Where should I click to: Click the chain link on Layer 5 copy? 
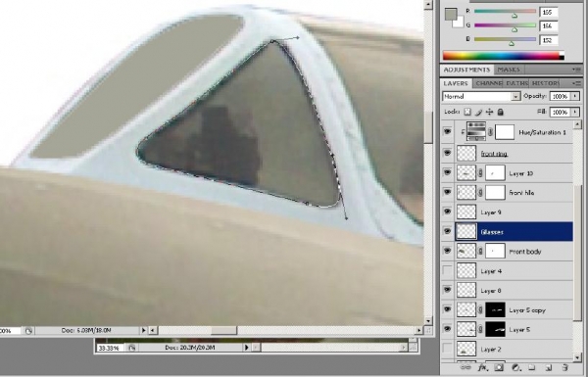pyautogui.click(x=480, y=309)
